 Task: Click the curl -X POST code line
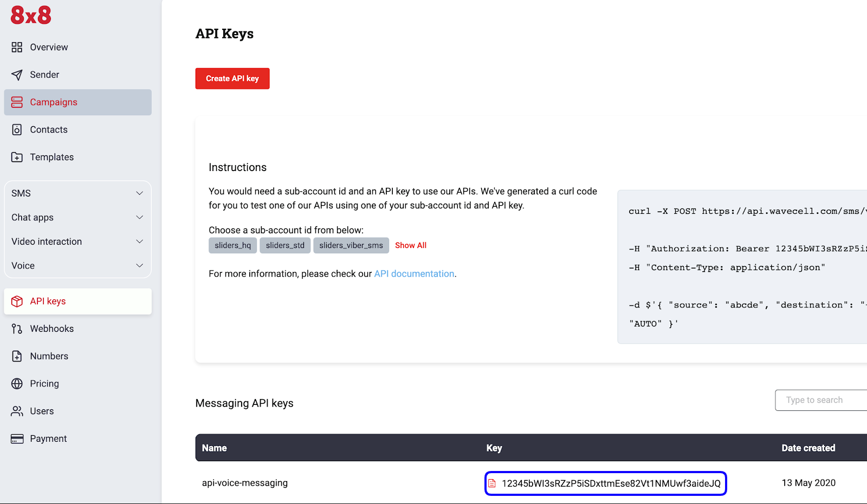(748, 211)
